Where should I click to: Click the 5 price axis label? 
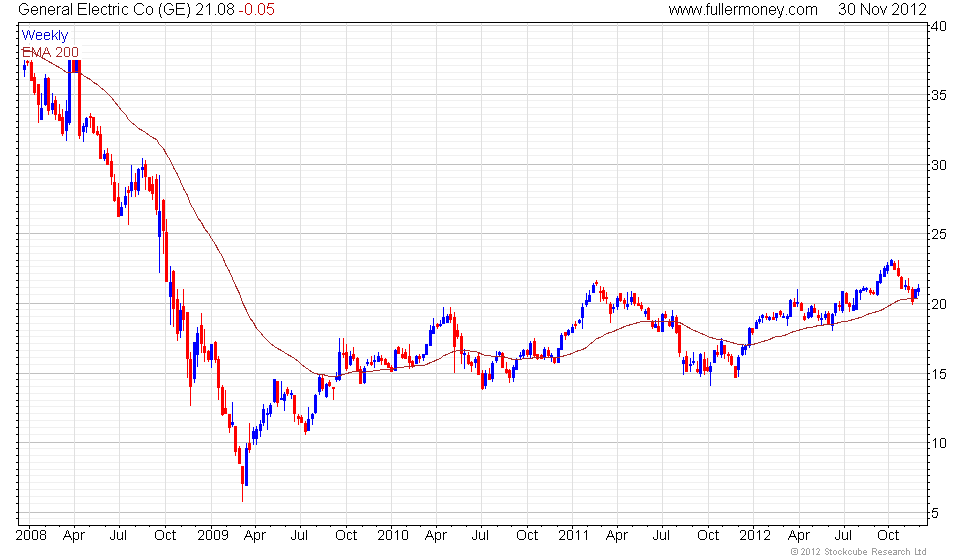pos(935,513)
